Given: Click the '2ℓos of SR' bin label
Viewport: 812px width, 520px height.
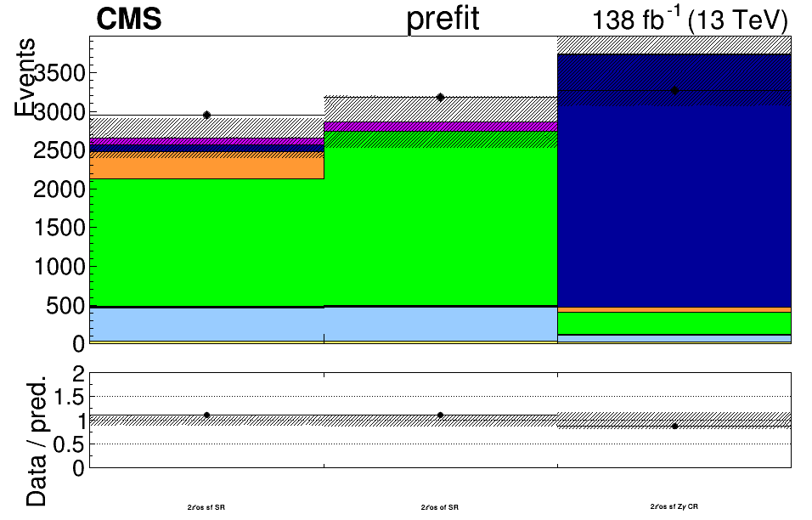Looking at the screenshot, I should pyautogui.click(x=440, y=507).
